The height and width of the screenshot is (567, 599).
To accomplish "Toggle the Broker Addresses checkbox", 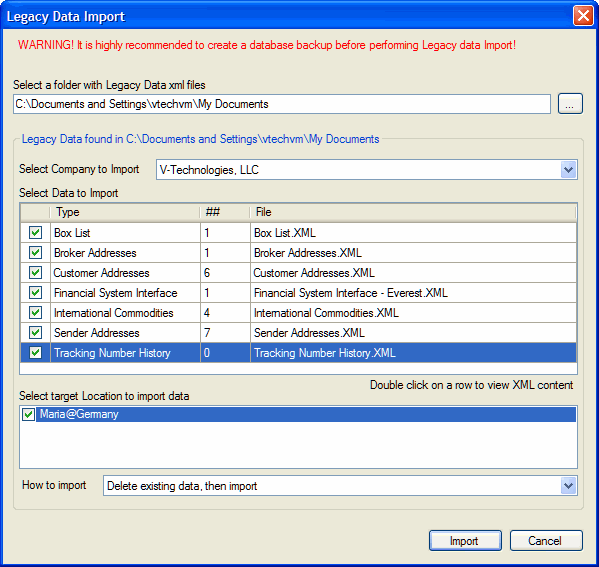I will point(36,253).
